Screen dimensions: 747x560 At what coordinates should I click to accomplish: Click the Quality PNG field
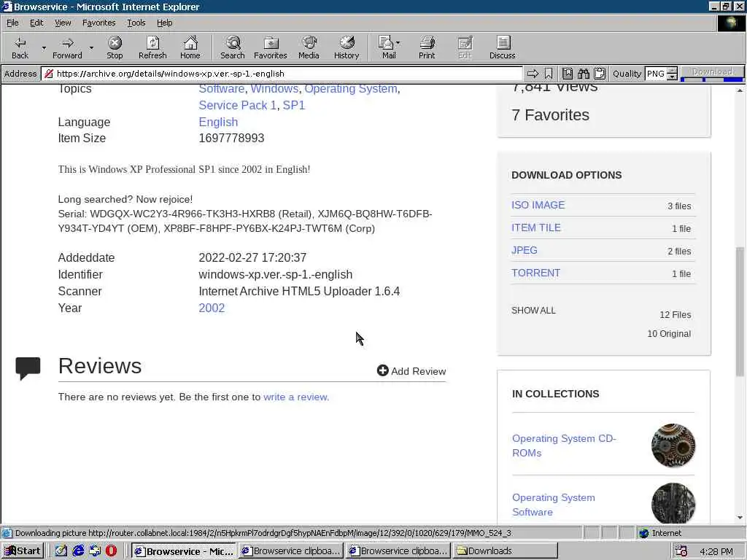click(656, 74)
